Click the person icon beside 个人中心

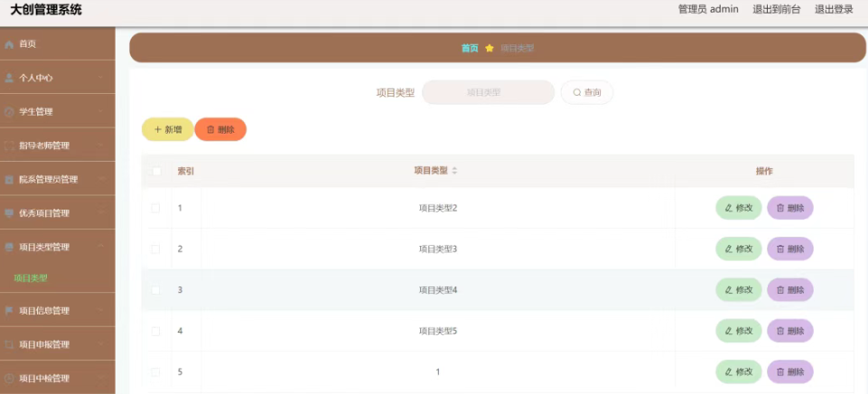pos(9,78)
